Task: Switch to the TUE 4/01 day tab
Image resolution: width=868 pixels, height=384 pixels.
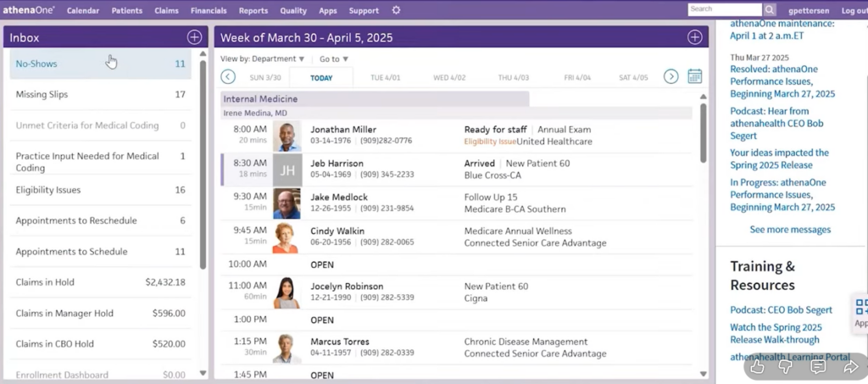Action: pyautogui.click(x=385, y=78)
